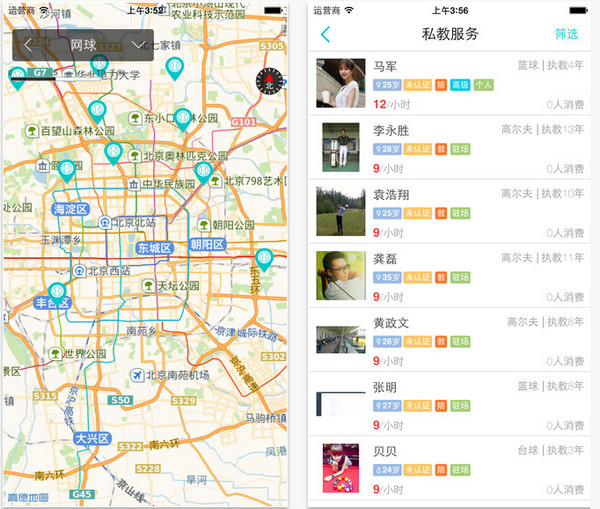The width and height of the screenshot is (600, 509).
Task: Tap 高尔夫 | 执教13年 on 李永胜's row
Action: tap(542, 130)
